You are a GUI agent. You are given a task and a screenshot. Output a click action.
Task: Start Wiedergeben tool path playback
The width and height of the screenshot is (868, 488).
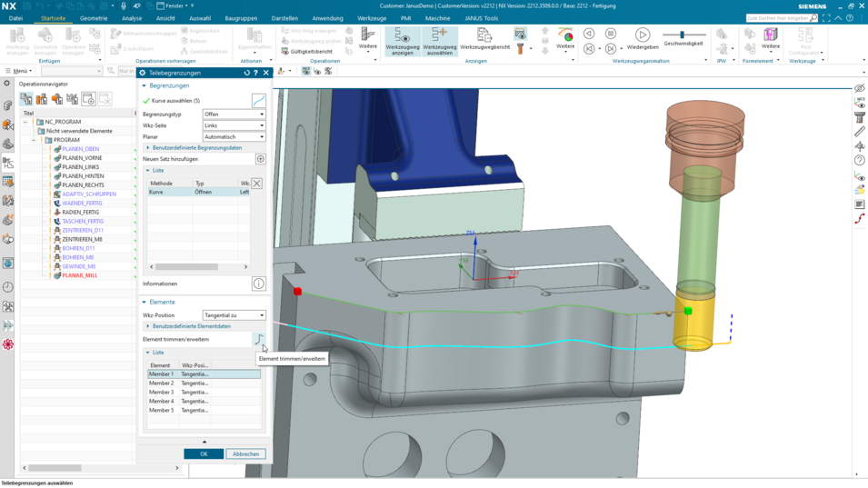click(x=643, y=39)
